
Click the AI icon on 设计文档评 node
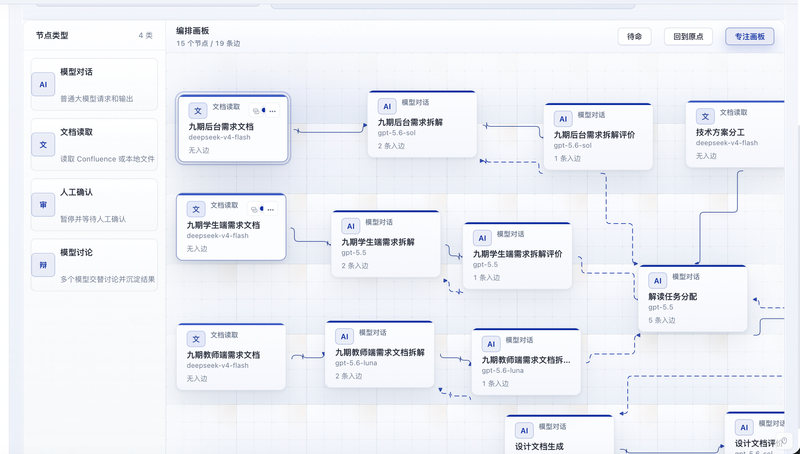point(744,427)
